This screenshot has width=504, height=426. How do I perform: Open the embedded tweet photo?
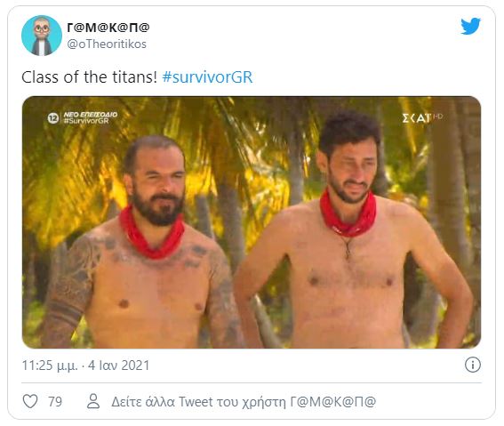coord(252,222)
